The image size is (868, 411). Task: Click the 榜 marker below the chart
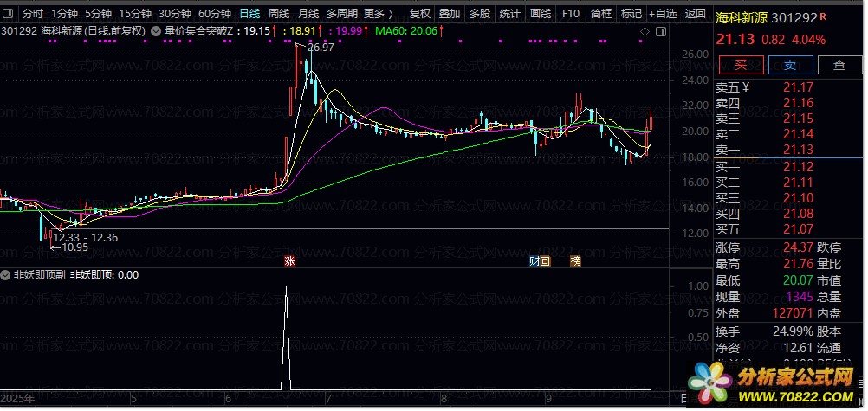click(x=576, y=261)
